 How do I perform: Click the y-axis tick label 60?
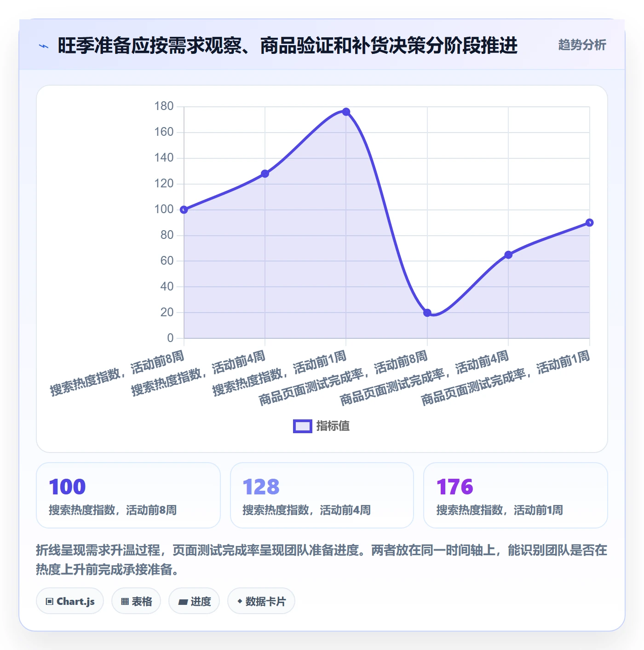tap(167, 261)
